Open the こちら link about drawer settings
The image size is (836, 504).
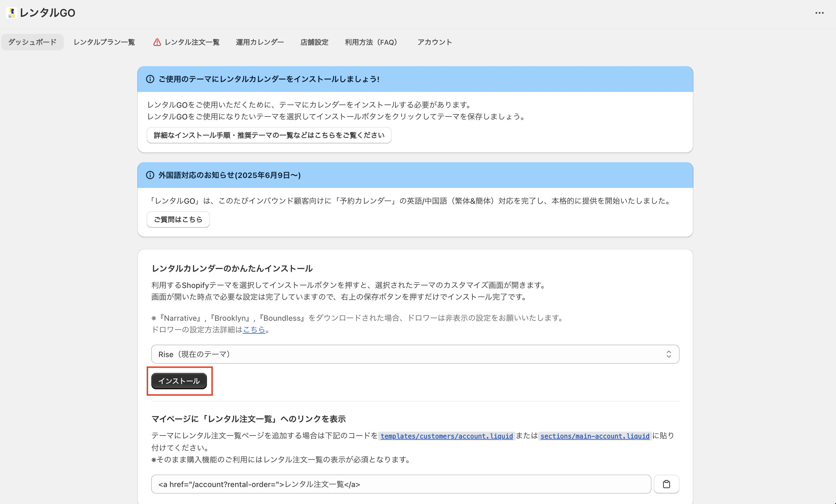(x=254, y=330)
